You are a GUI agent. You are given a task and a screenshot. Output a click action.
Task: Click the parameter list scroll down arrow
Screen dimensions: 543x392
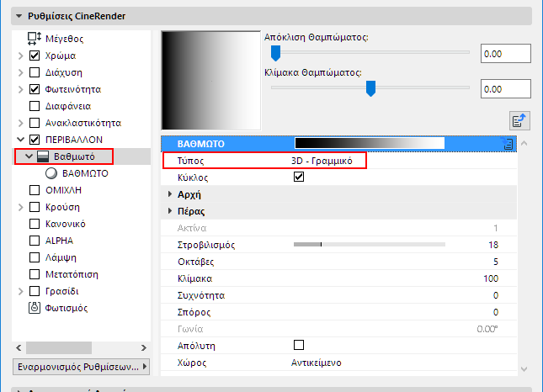coord(524,369)
